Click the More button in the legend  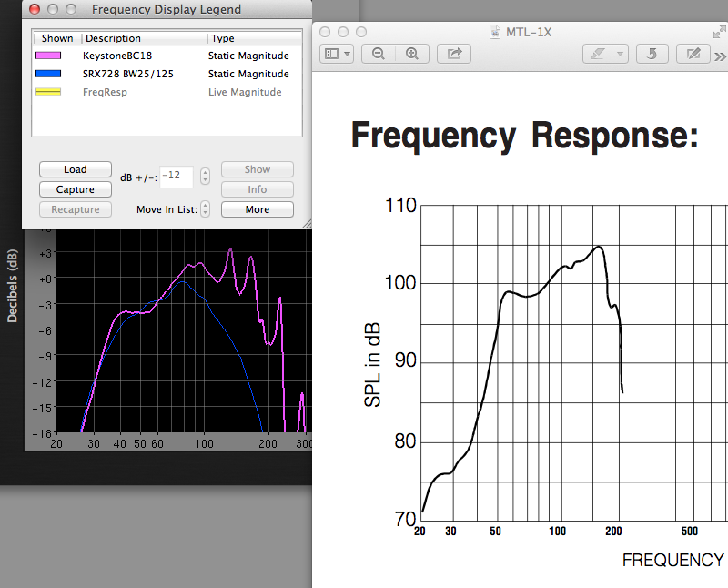[258, 209]
